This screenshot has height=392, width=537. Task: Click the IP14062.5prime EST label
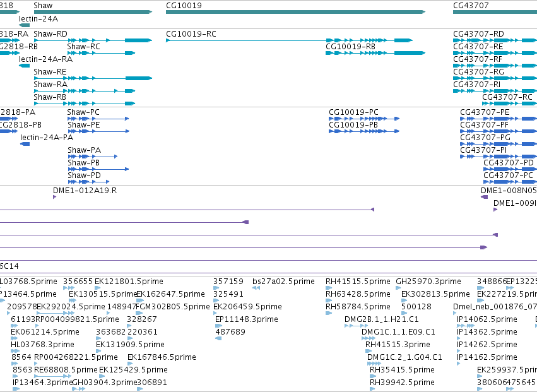487,319
